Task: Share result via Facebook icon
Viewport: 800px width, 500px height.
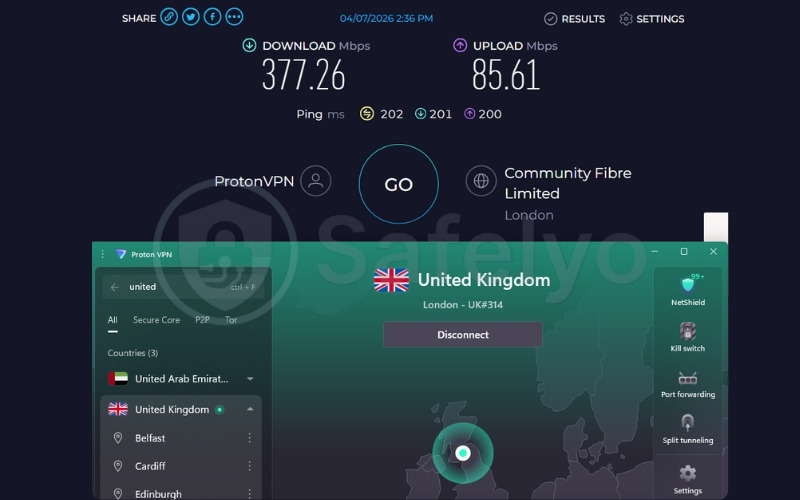Action: point(212,17)
